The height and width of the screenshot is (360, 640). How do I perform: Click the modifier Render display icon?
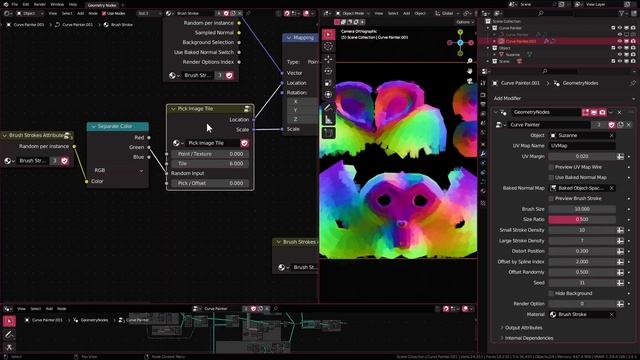pos(602,112)
